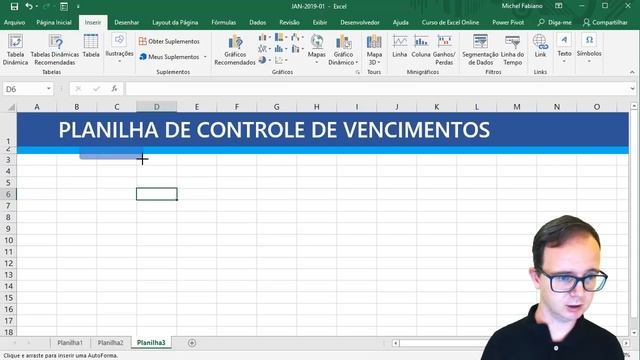Image resolution: width=640 pixels, height=360 pixels.
Task: Click the vertical scrollbar up arrow
Action: [x=633, y=106]
